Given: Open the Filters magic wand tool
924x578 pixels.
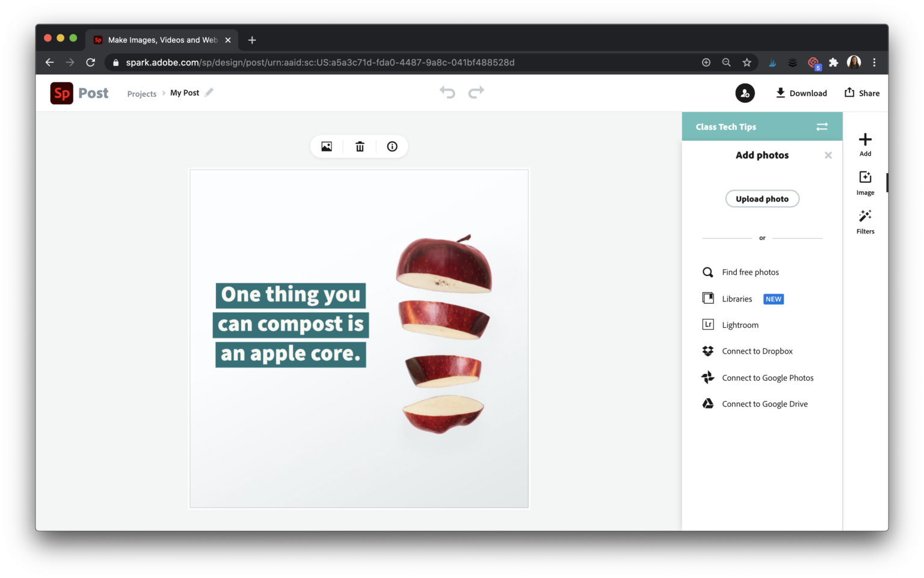Looking at the screenshot, I should click(865, 221).
